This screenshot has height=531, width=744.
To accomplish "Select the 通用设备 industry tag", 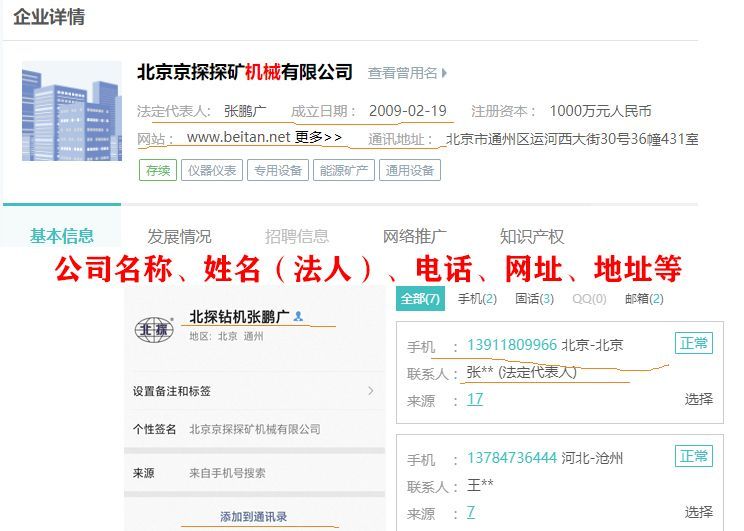I will 409,170.
